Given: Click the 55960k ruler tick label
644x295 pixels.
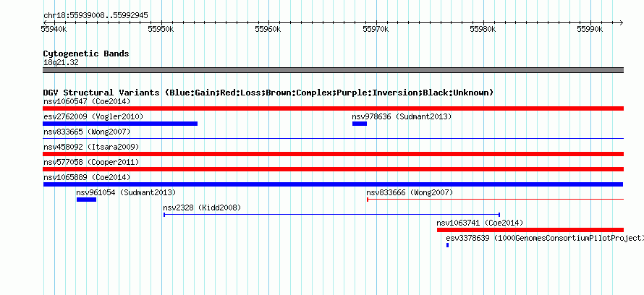Looking at the screenshot, I should pyautogui.click(x=268, y=29).
